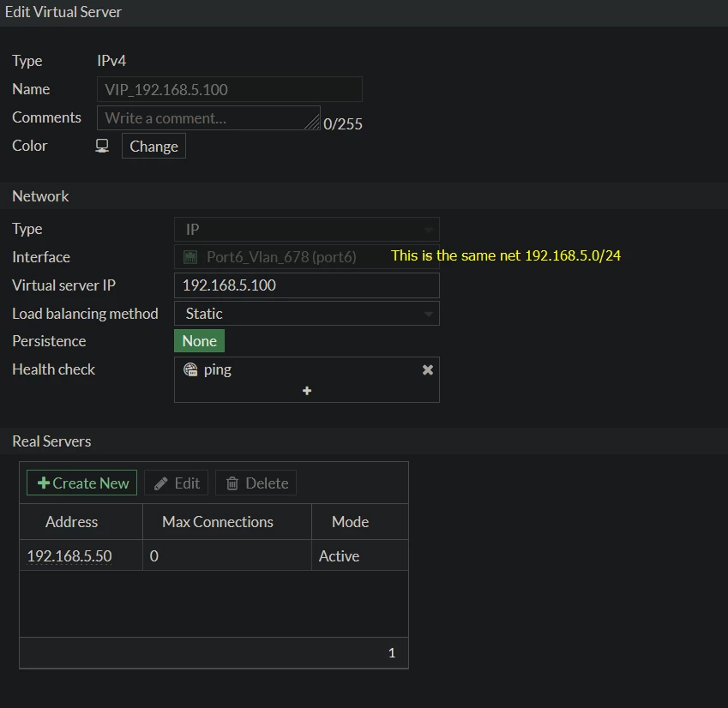Click the comment counter 0/255

click(x=343, y=124)
